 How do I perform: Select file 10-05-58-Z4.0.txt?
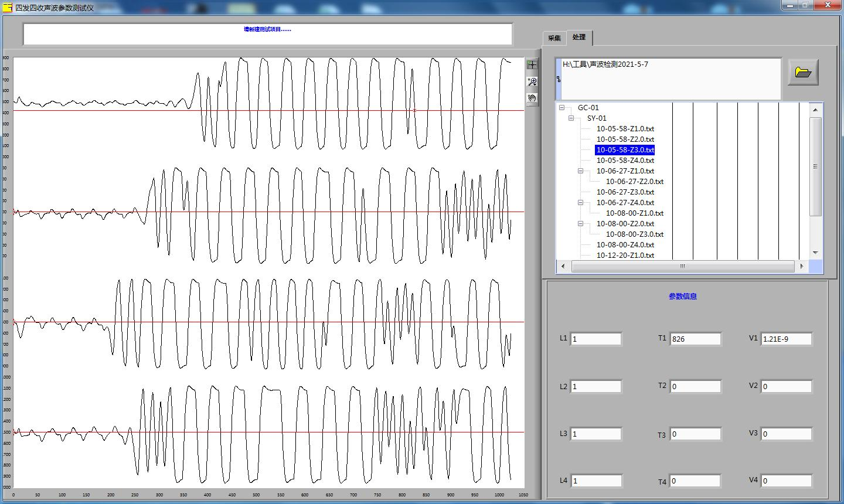(625, 161)
